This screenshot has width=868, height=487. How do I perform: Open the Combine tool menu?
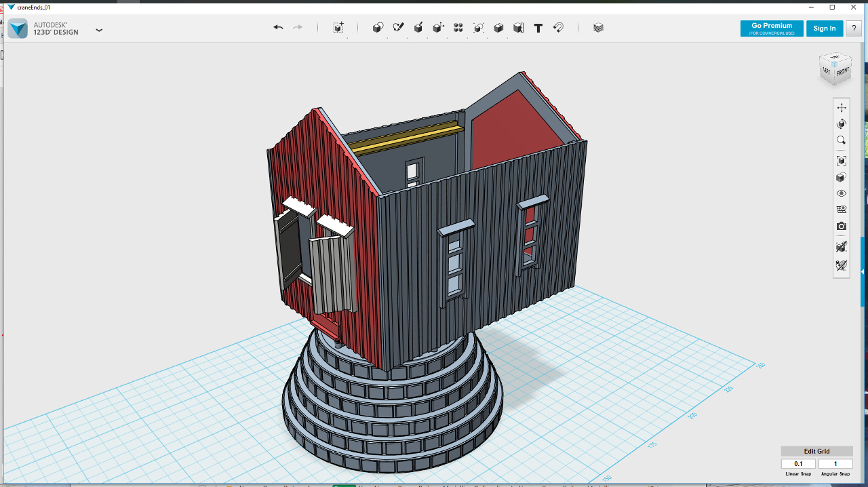pyautogui.click(x=498, y=28)
